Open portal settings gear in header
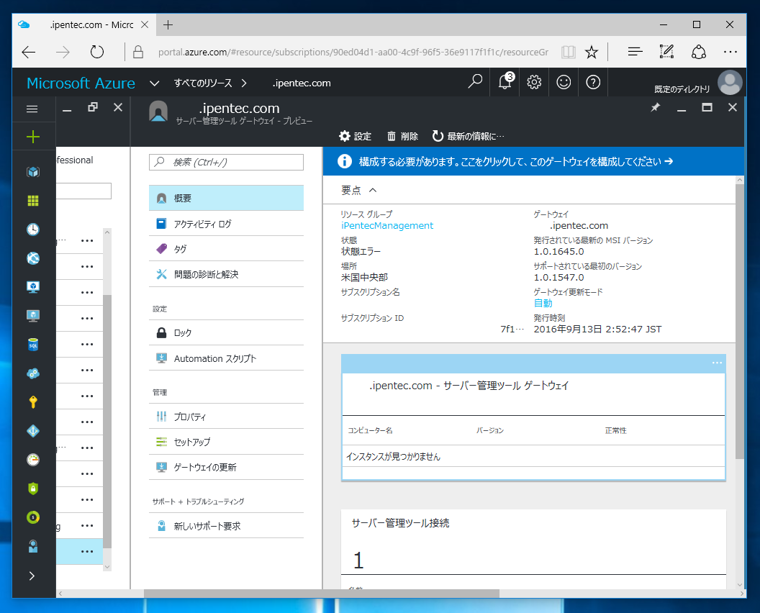 (534, 82)
